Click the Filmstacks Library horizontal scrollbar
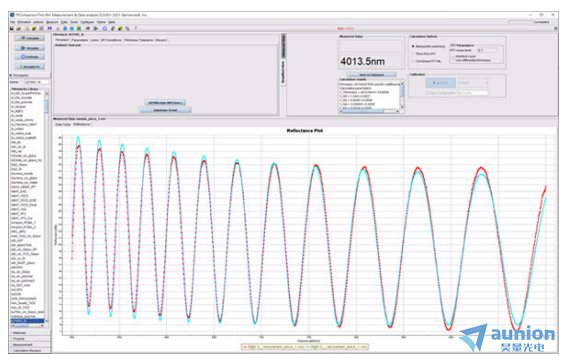567x363 pixels. (27, 325)
